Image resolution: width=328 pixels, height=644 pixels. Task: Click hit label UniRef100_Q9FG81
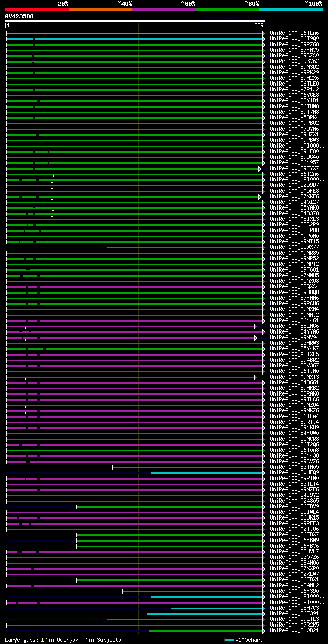(294, 269)
